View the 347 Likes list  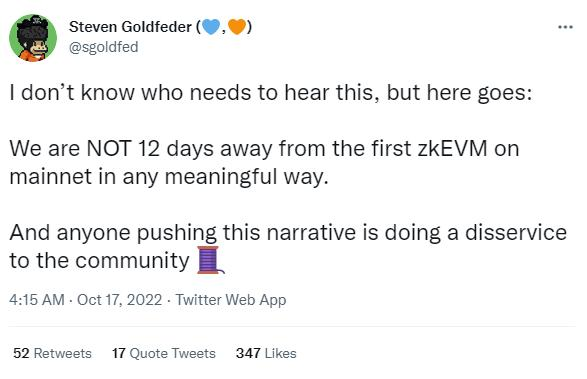coord(266,353)
